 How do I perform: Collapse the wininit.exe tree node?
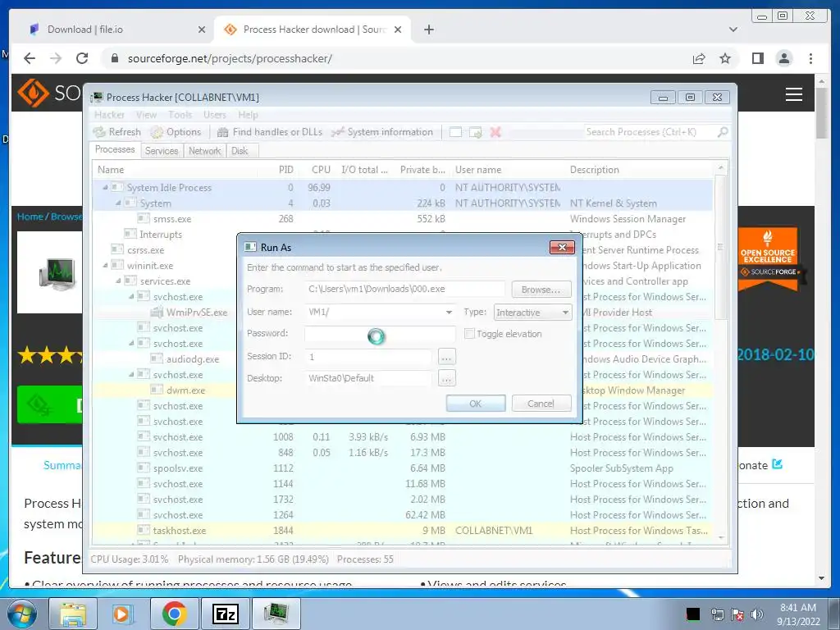click(106, 265)
